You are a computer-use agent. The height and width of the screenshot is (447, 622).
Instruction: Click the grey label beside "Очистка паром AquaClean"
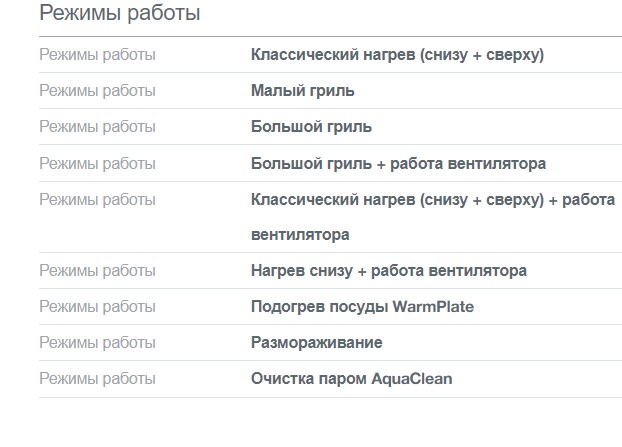(97, 379)
